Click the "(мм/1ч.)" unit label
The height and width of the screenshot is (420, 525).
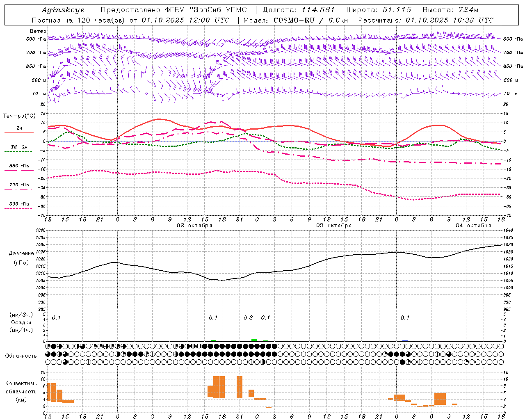click(x=21, y=330)
